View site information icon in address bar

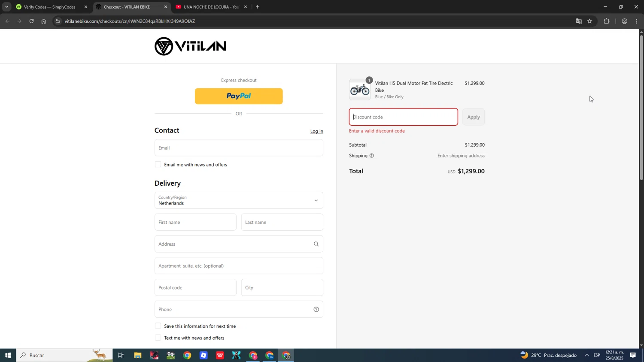pyautogui.click(x=58, y=21)
